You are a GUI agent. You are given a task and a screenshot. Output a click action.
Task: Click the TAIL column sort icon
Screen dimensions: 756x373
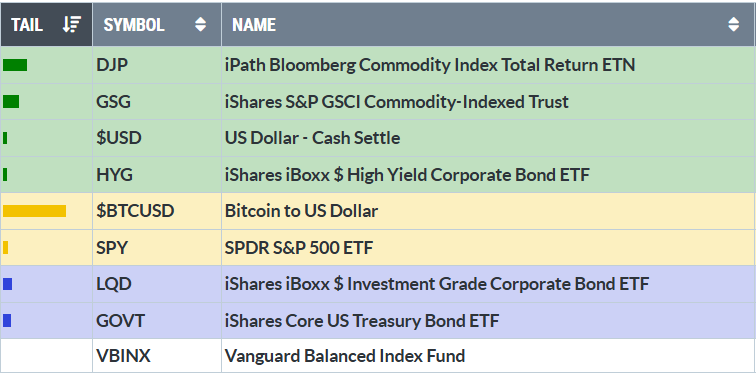click(x=72, y=25)
